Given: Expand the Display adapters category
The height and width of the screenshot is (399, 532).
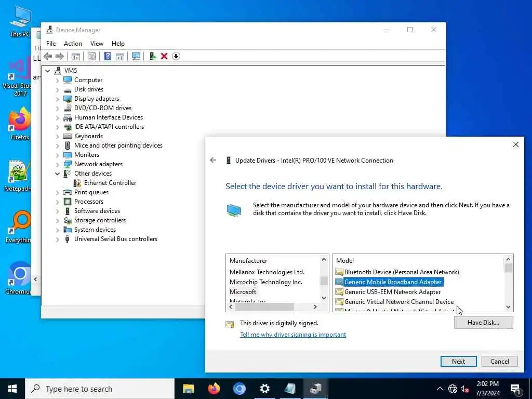Looking at the screenshot, I should [57, 99].
